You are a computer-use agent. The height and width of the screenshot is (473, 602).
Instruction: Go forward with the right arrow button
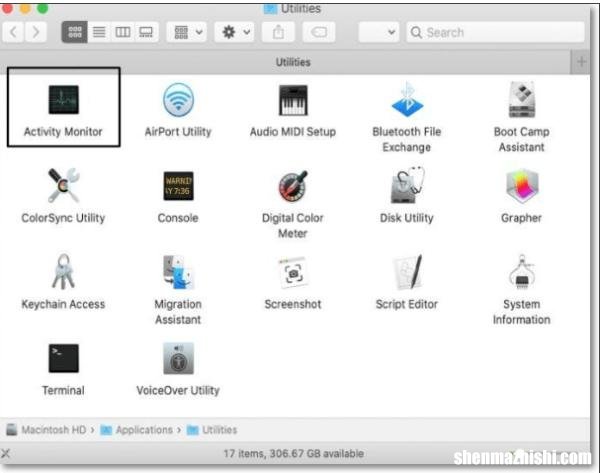pyautogui.click(x=36, y=32)
